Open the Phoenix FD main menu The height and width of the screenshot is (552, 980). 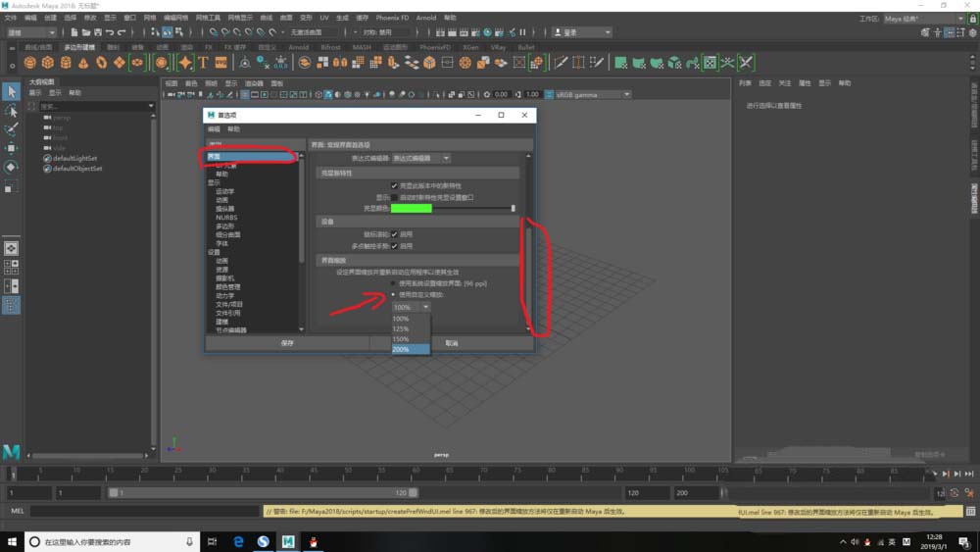click(392, 18)
